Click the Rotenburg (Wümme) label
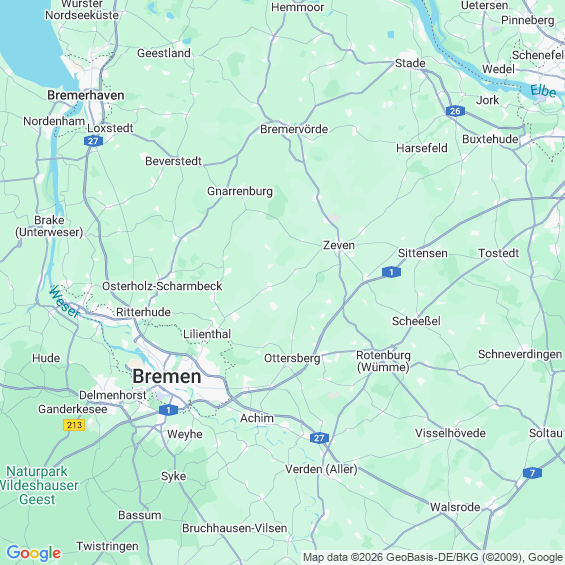The height and width of the screenshot is (565, 565). 383,361
